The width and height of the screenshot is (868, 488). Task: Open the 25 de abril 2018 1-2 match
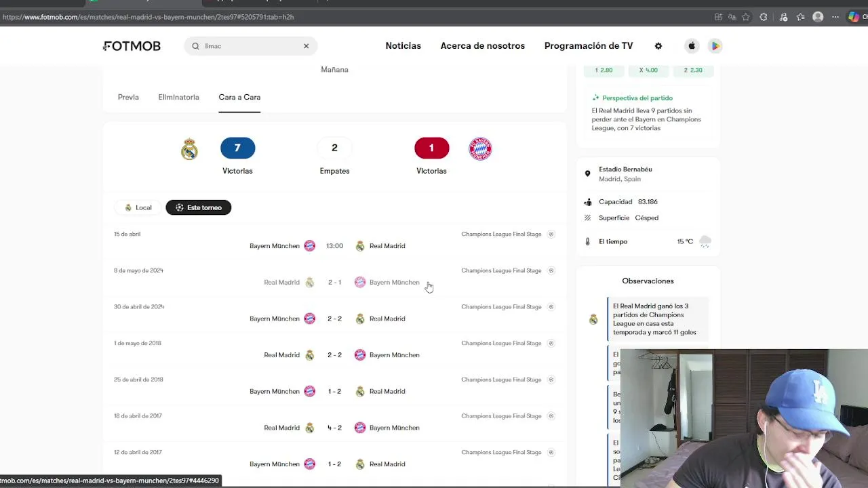click(334, 386)
